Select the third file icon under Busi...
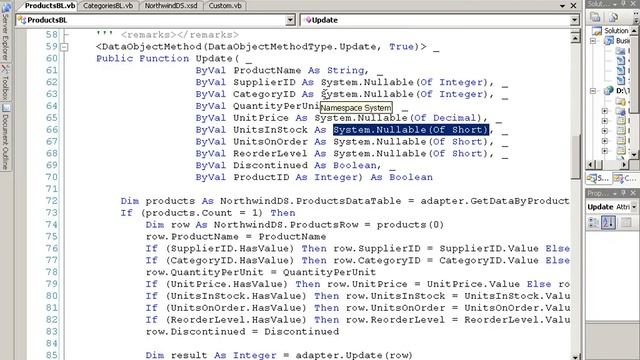 coord(620,70)
